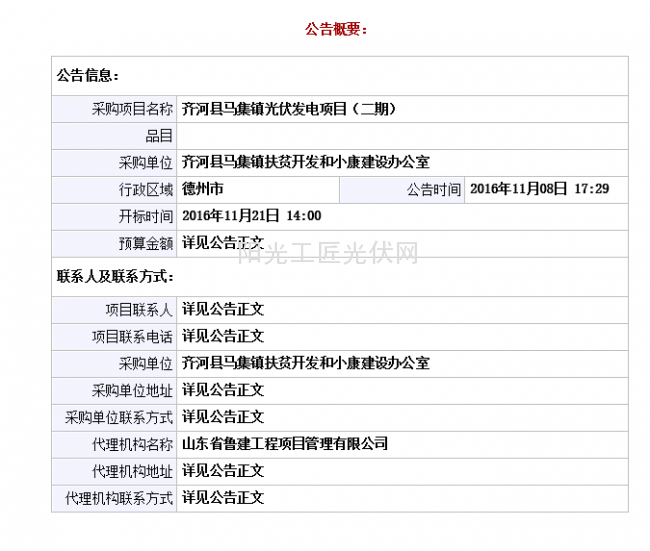Click 详见公告正文 next to 代理机构联系方式
This screenshot has width=650, height=551.
[x=222, y=498]
